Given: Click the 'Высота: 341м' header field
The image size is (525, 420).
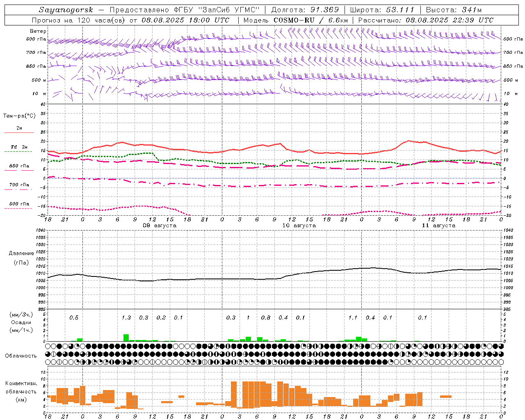Looking at the screenshot, I should coord(454,10).
